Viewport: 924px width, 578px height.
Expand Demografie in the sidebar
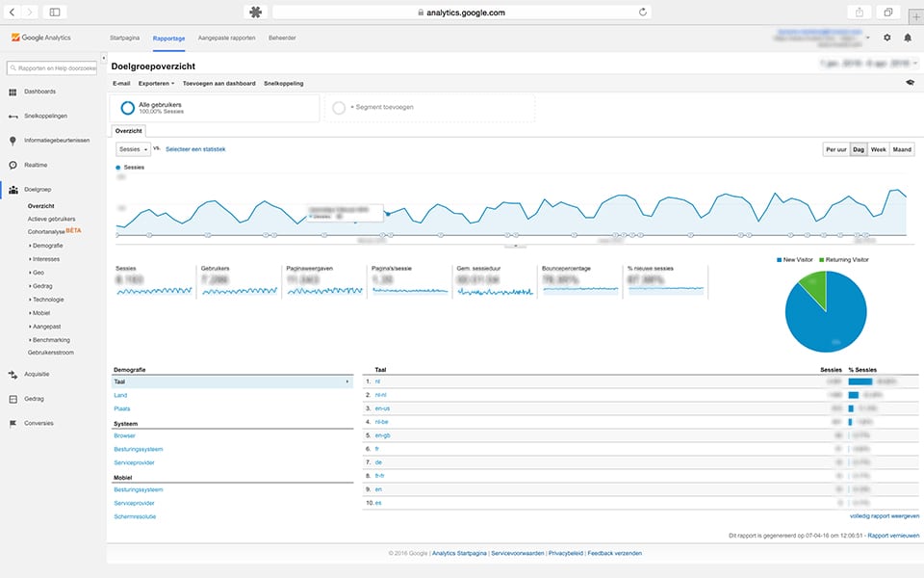tap(47, 246)
